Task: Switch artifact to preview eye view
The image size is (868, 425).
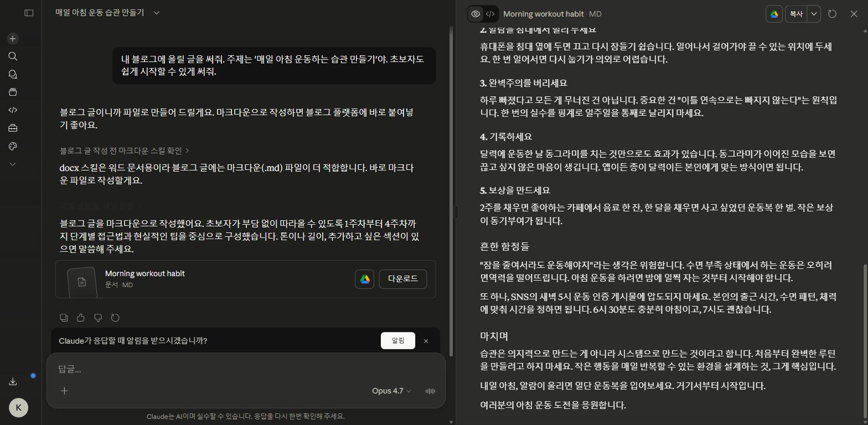Action: (476, 14)
